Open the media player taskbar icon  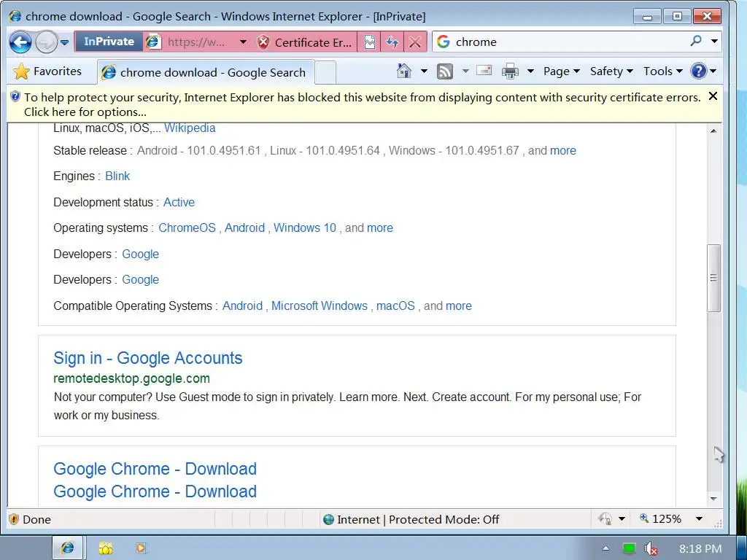point(141,548)
